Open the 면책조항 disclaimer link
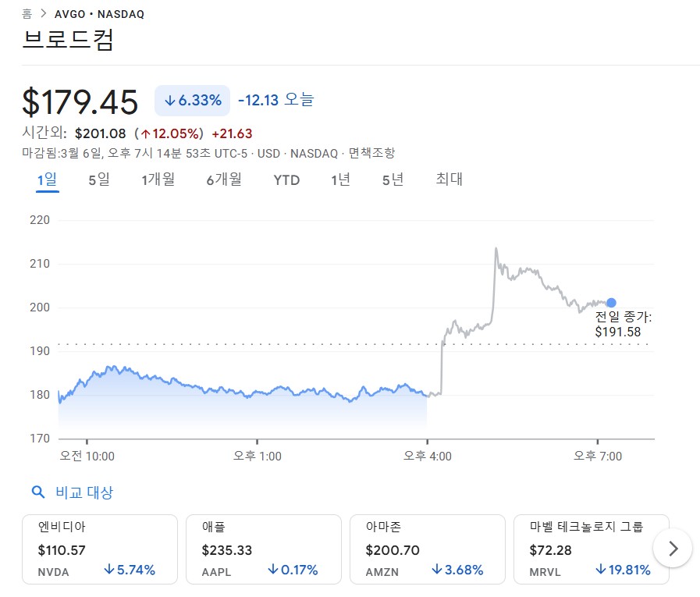 coord(371,153)
